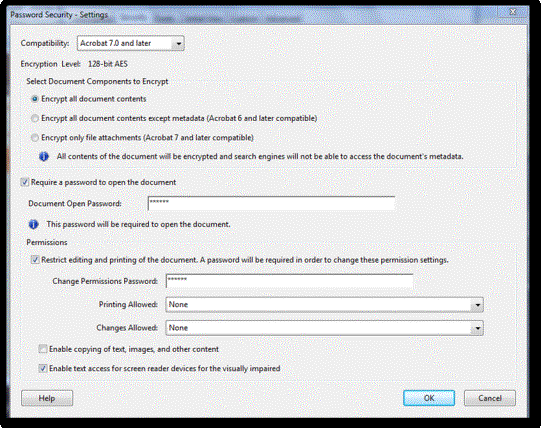Choose Encrypt all contents except metadata
This screenshot has height=428, width=541.
[x=35, y=118]
